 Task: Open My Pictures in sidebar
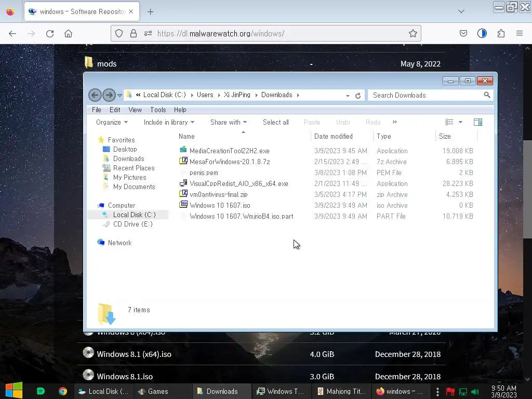pyautogui.click(x=129, y=177)
